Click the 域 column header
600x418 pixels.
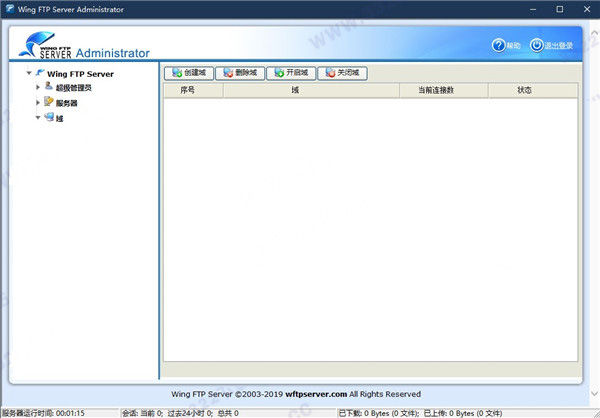[x=311, y=90]
